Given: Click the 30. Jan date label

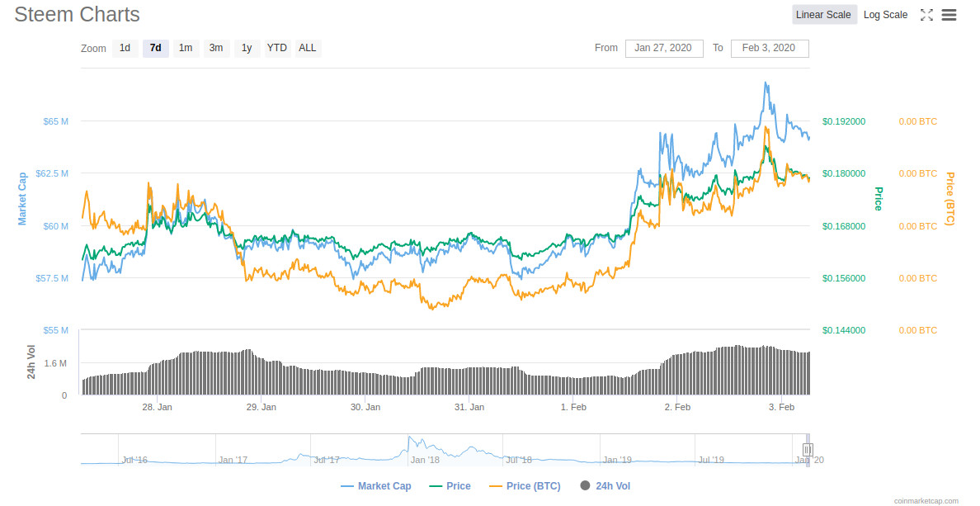Looking at the screenshot, I should [365, 407].
